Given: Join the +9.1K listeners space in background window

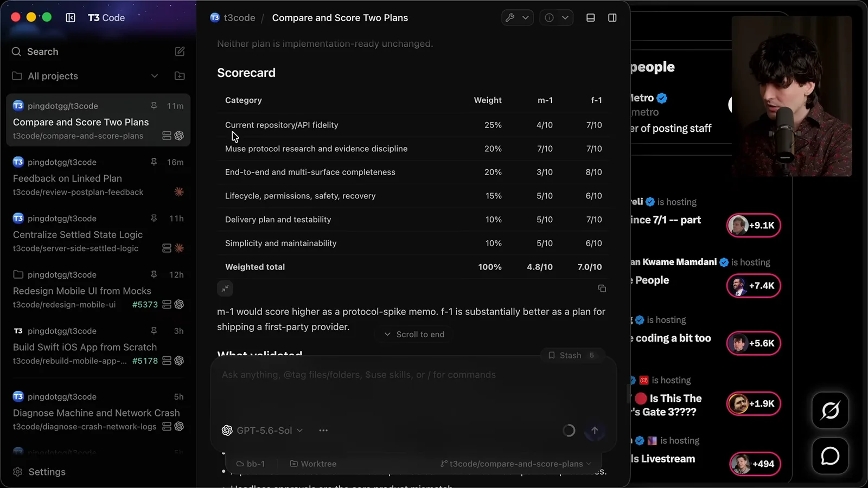Looking at the screenshot, I should (754, 226).
